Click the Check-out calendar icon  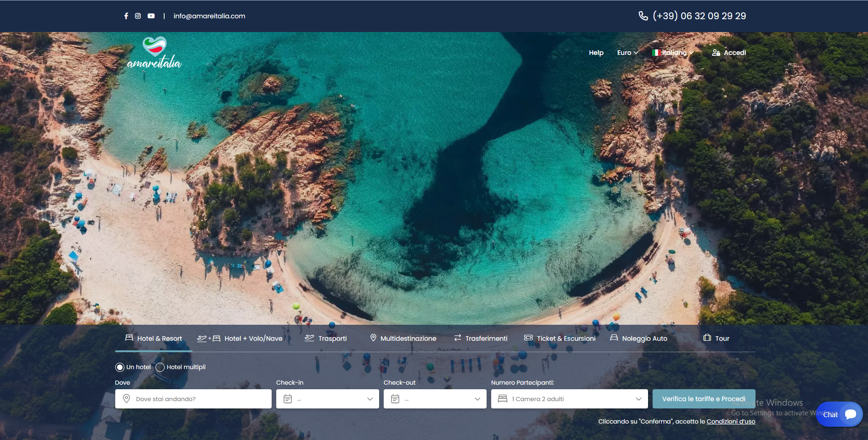pos(395,399)
